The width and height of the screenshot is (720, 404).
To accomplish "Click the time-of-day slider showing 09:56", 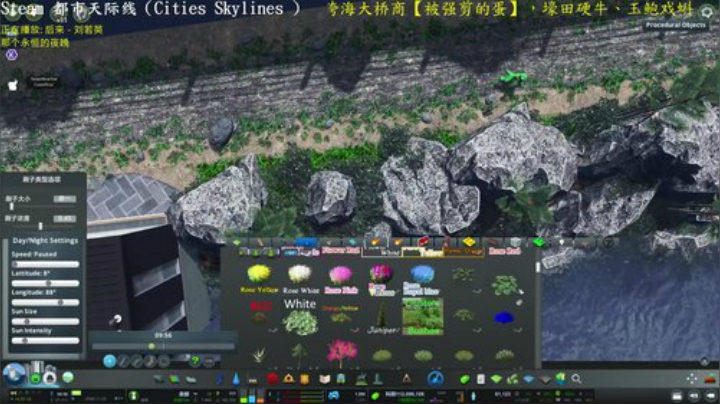I will click(x=163, y=346).
